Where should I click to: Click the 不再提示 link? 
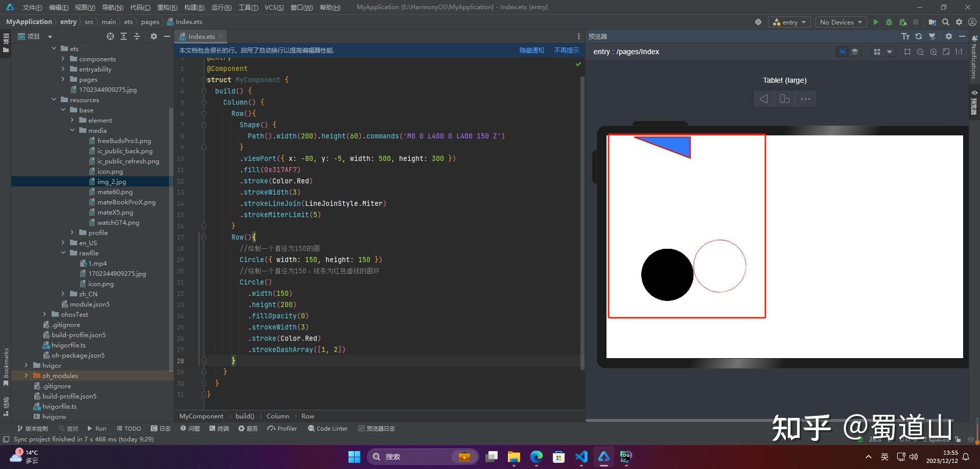click(x=566, y=50)
